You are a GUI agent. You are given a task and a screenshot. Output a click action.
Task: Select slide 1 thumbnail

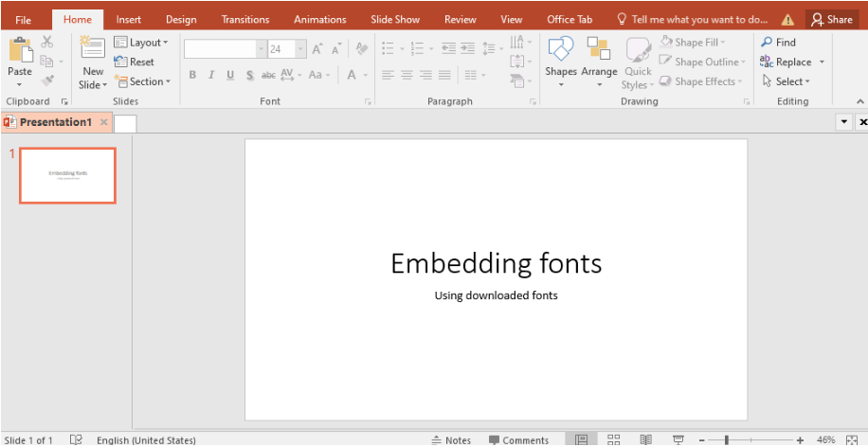pyautogui.click(x=67, y=175)
